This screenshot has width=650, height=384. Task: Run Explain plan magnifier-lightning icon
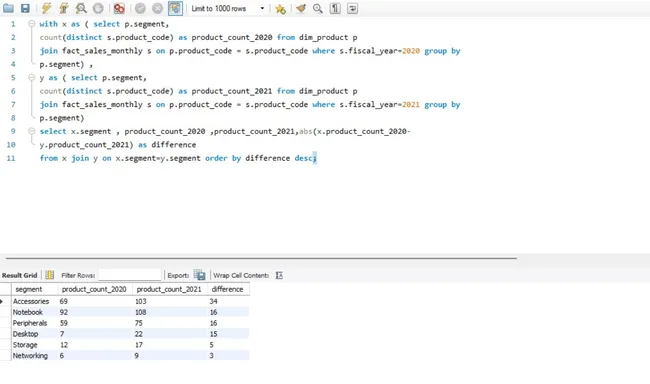tap(81, 8)
